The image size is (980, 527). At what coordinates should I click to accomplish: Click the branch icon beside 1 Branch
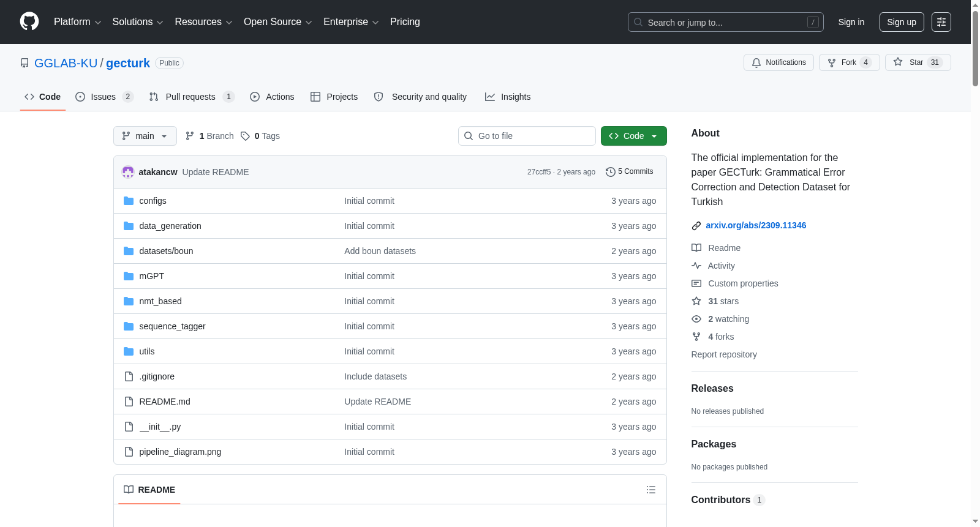(190, 136)
